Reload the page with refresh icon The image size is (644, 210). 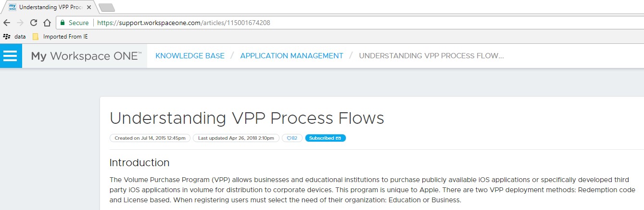34,23
